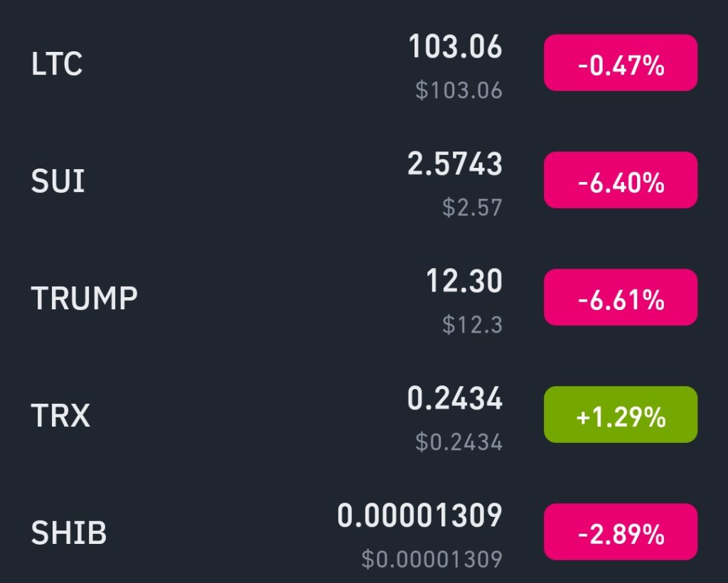Select the $0.2434 USD value
The image size is (728, 583).
[x=459, y=442]
